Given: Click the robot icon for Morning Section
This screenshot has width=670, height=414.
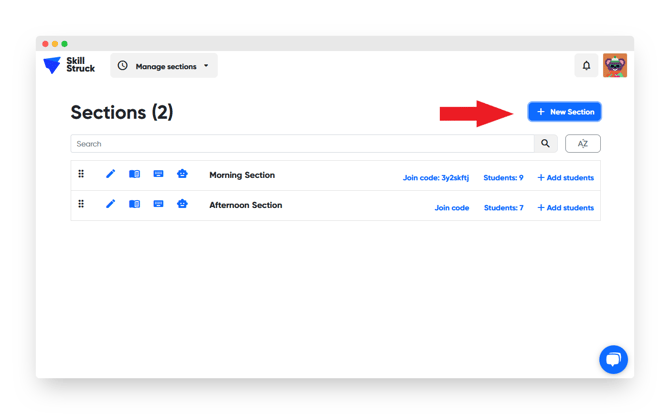Looking at the screenshot, I should (x=182, y=174).
